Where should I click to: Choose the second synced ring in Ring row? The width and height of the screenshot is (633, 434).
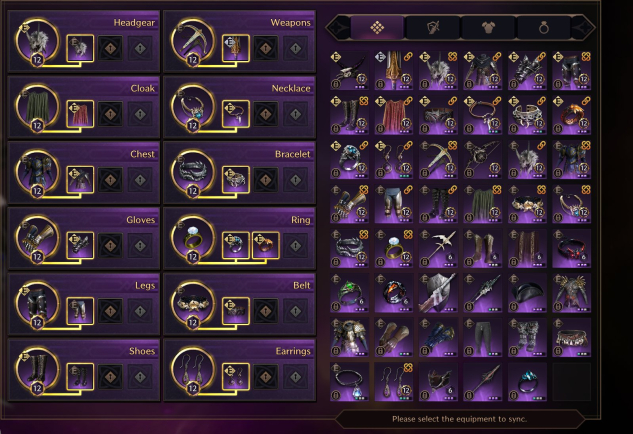click(266, 245)
